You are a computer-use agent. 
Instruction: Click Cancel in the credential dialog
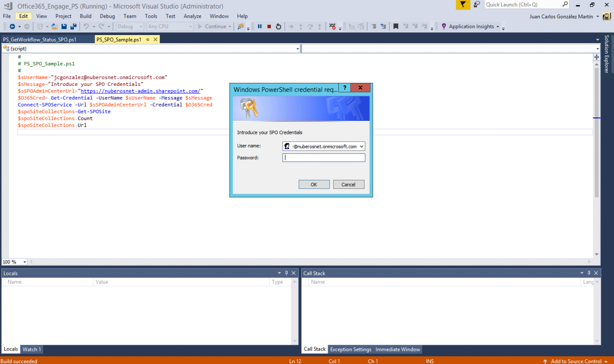[348, 184]
